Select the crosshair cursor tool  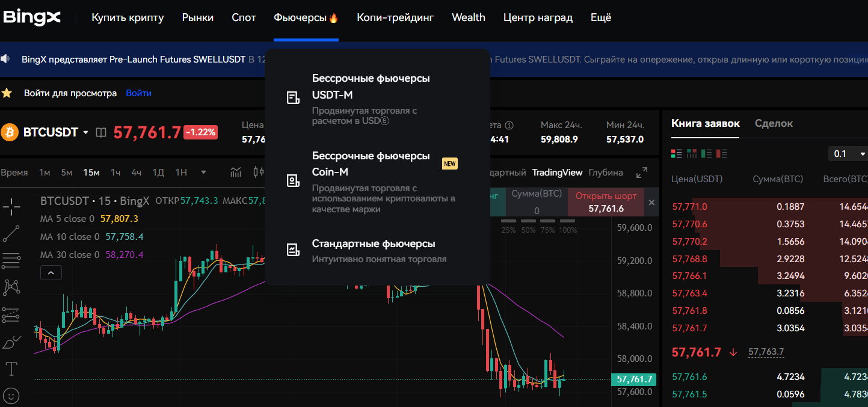(x=11, y=207)
